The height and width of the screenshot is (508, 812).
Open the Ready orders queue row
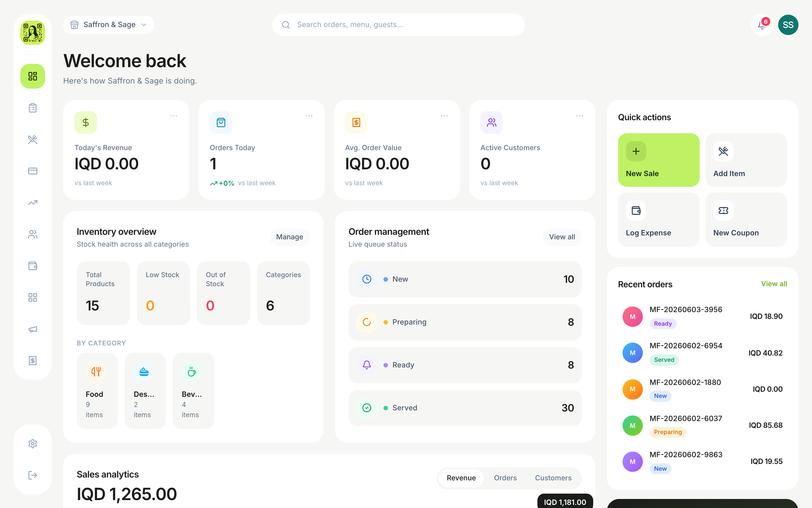coord(465,365)
